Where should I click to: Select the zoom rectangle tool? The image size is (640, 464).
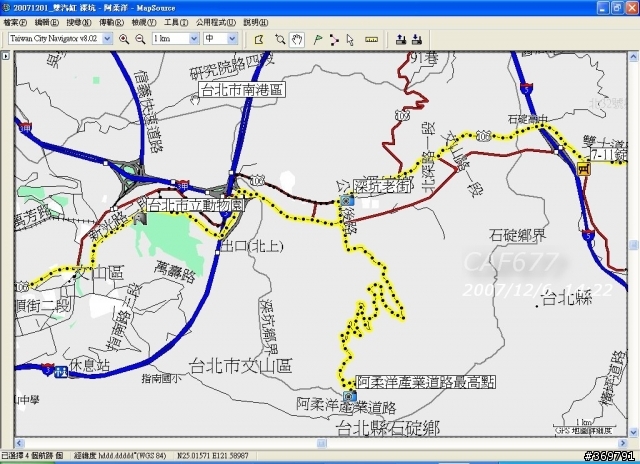pyautogui.click(x=280, y=40)
